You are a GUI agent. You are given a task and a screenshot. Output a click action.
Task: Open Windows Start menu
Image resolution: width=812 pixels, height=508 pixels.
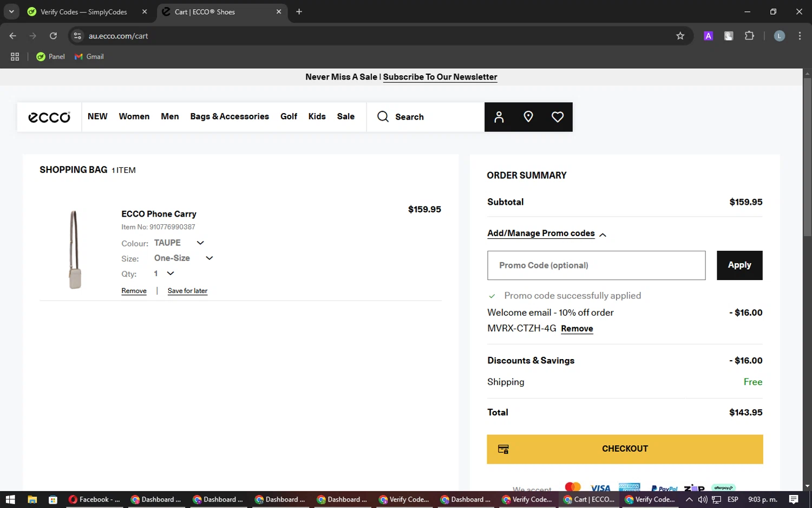coord(10,499)
